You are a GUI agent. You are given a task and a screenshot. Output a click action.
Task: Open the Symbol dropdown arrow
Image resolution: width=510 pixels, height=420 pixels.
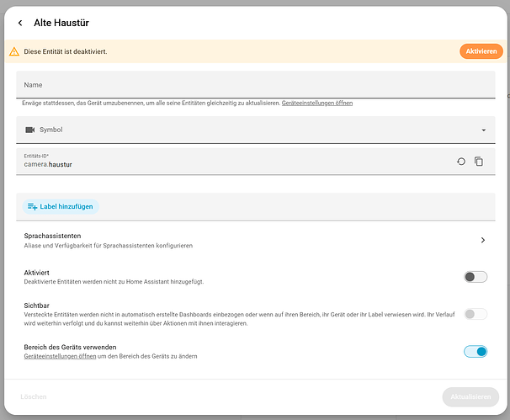[484, 130]
